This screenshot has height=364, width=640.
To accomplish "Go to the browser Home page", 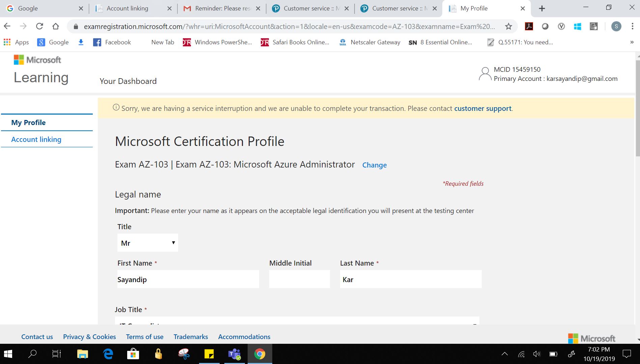I will [56, 26].
